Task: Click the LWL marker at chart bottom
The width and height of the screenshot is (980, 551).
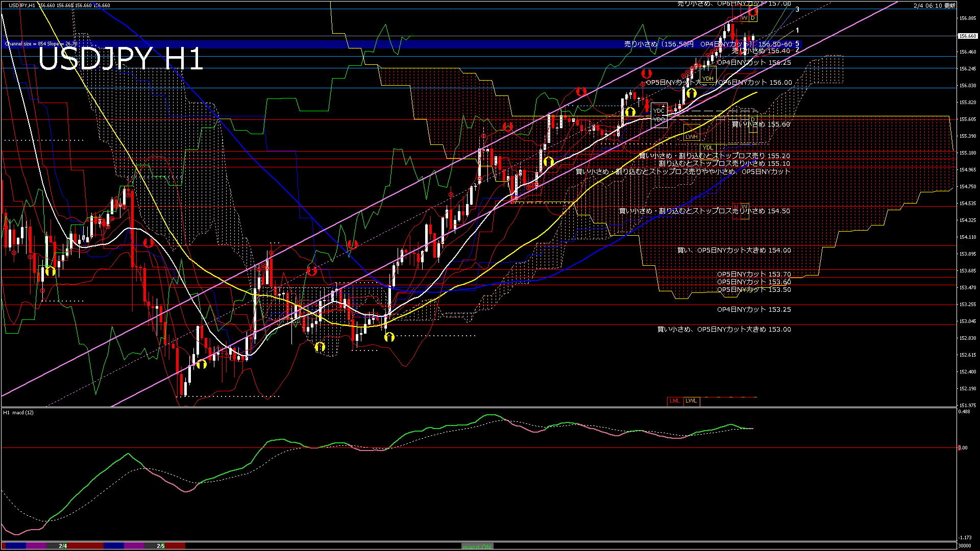Action: click(x=691, y=401)
